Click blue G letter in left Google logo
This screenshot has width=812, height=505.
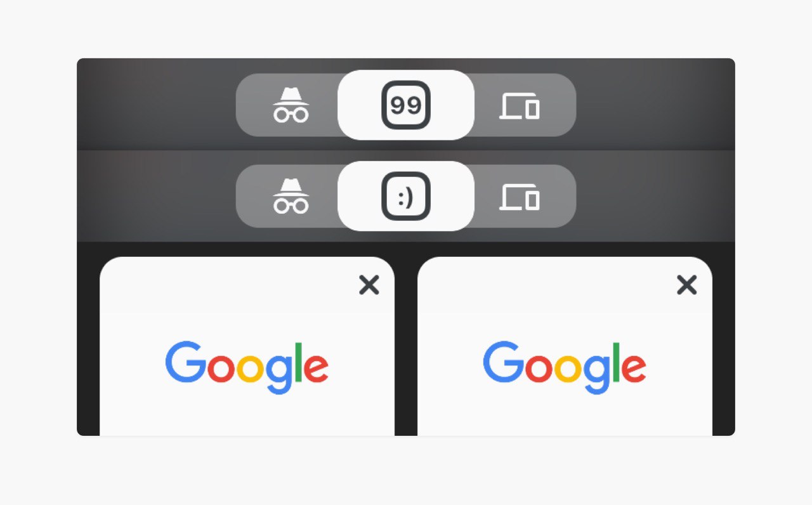coord(186,361)
